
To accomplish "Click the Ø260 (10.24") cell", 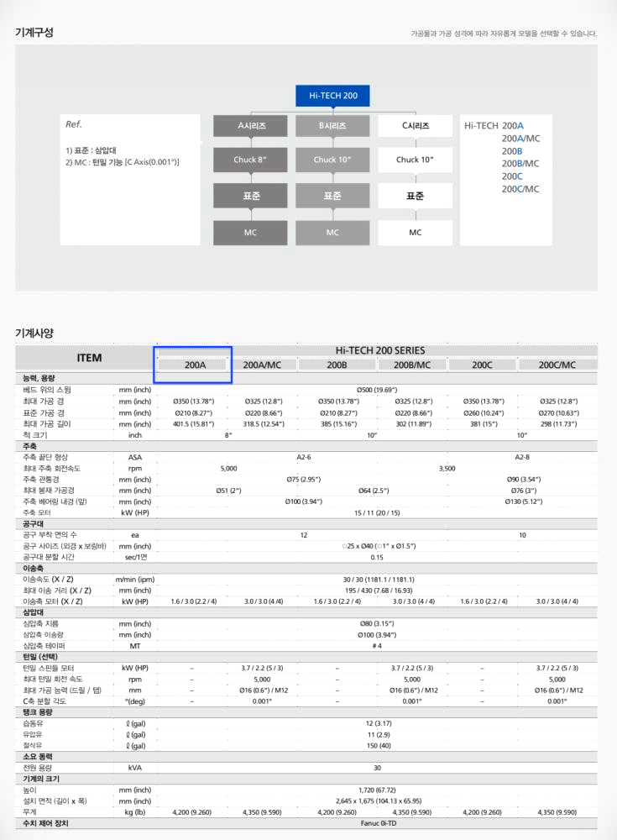I will point(483,413).
